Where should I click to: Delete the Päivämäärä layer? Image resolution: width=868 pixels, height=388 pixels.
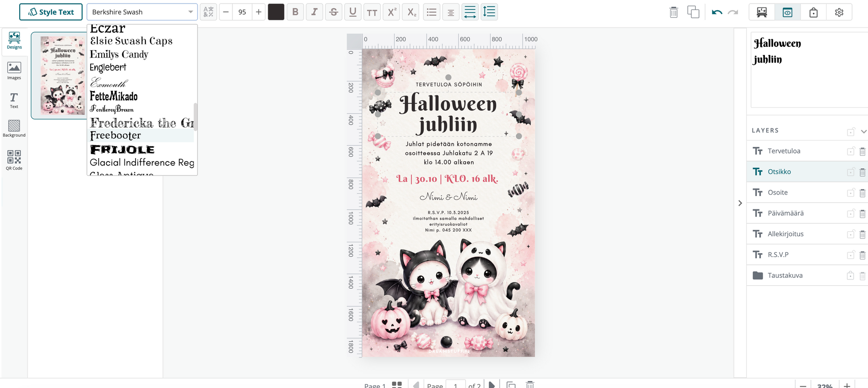tap(862, 213)
